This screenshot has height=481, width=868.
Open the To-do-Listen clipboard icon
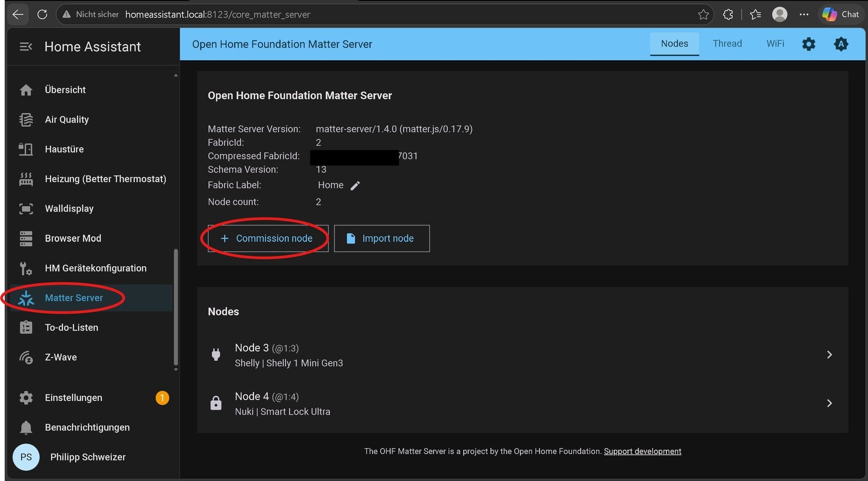click(26, 328)
